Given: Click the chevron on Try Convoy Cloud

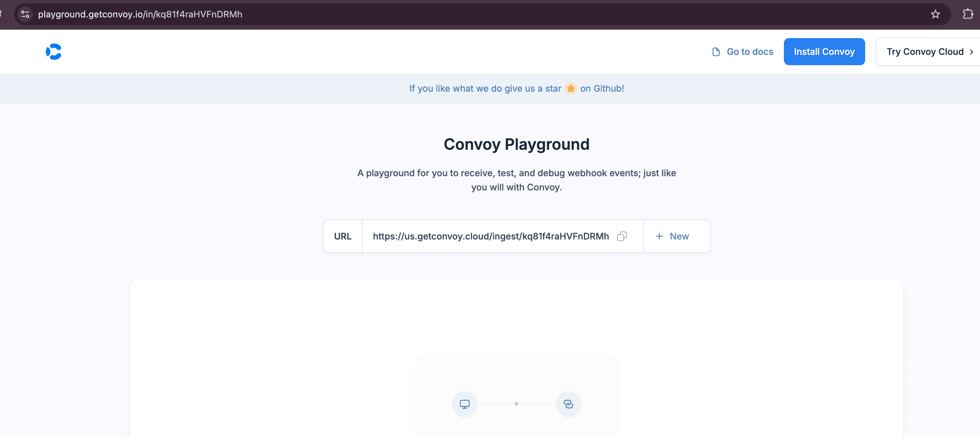Looking at the screenshot, I should [x=971, y=52].
